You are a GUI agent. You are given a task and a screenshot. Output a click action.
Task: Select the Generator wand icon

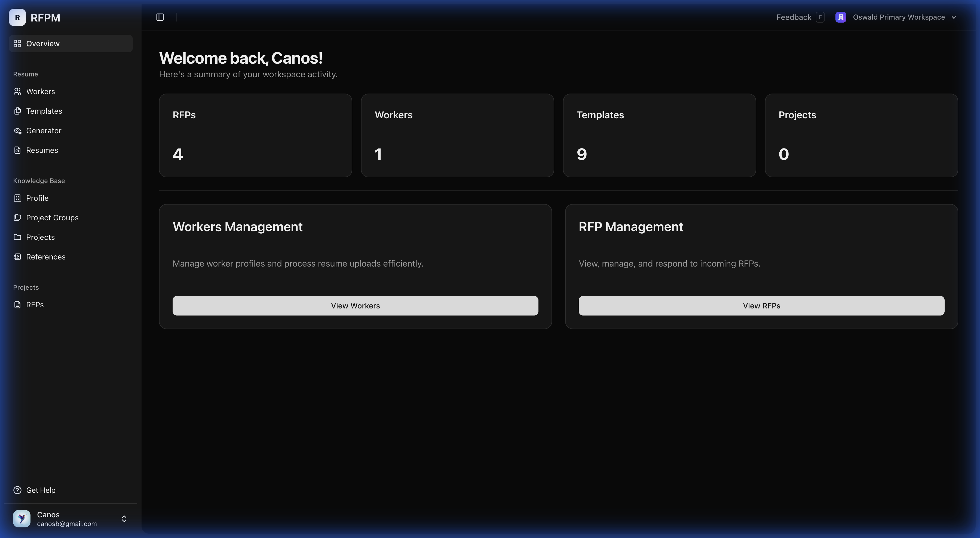tap(18, 130)
